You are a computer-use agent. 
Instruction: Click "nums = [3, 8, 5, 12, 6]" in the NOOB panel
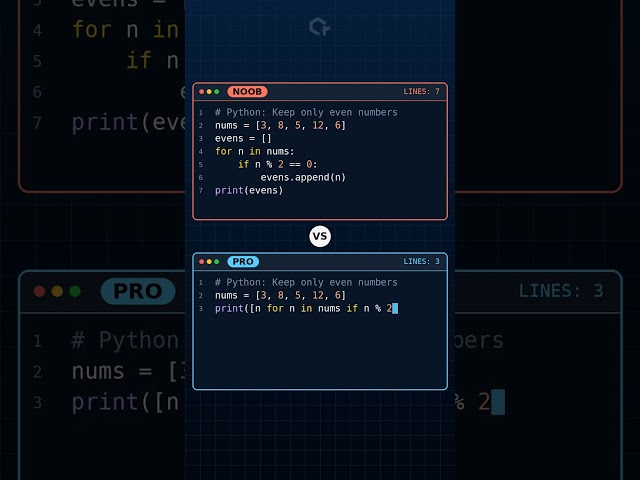point(280,125)
